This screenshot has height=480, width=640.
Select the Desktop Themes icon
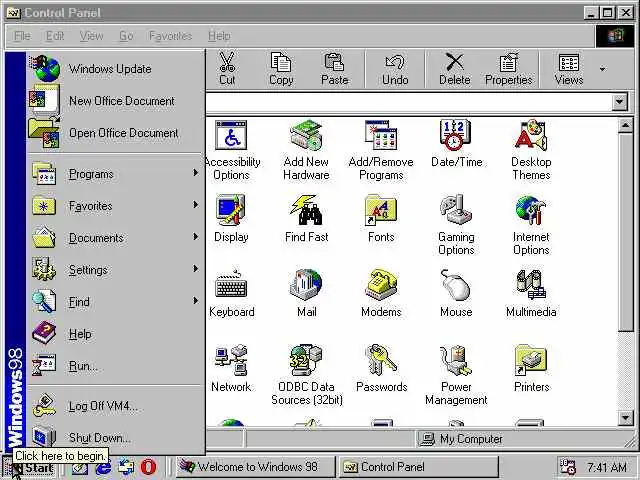pyautogui.click(x=531, y=150)
